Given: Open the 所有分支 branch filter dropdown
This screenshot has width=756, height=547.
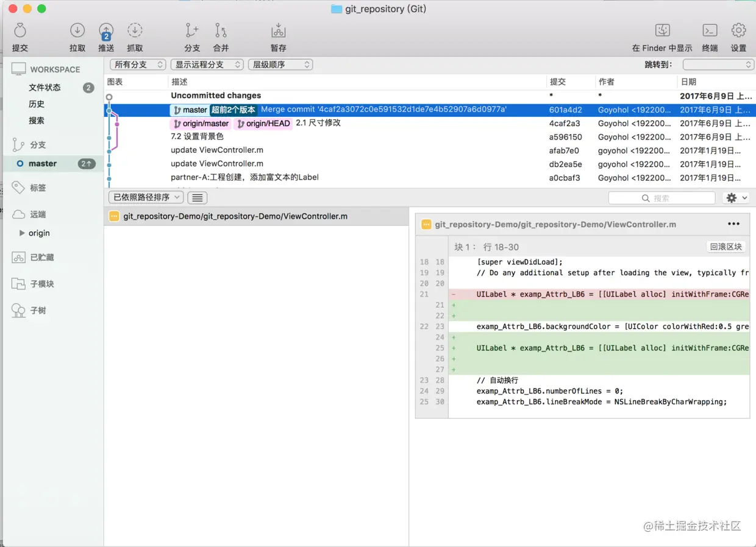Looking at the screenshot, I should click(138, 65).
